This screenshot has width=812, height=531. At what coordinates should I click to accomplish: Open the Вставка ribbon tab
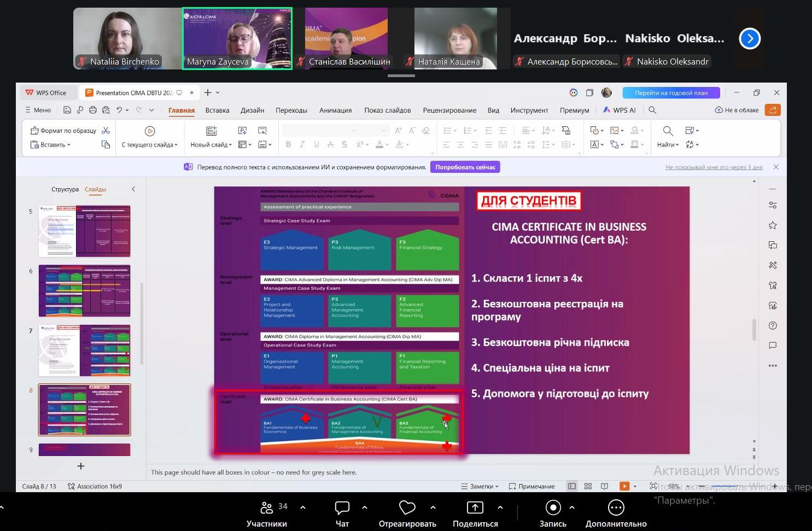point(217,110)
